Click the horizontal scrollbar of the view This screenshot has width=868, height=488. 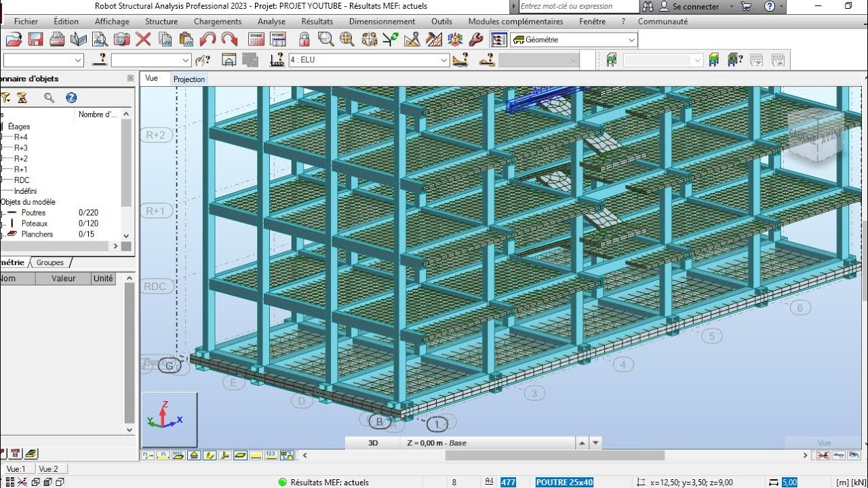pyautogui.click(x=555, y=455)
